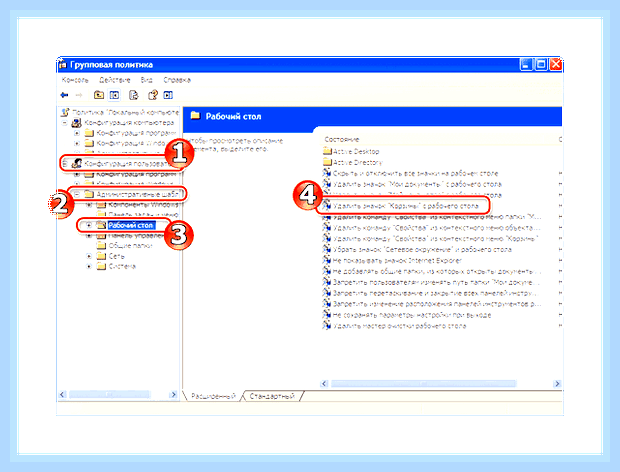
Task: Click the Back arrow toolbar icon
Action: (64, 95)
